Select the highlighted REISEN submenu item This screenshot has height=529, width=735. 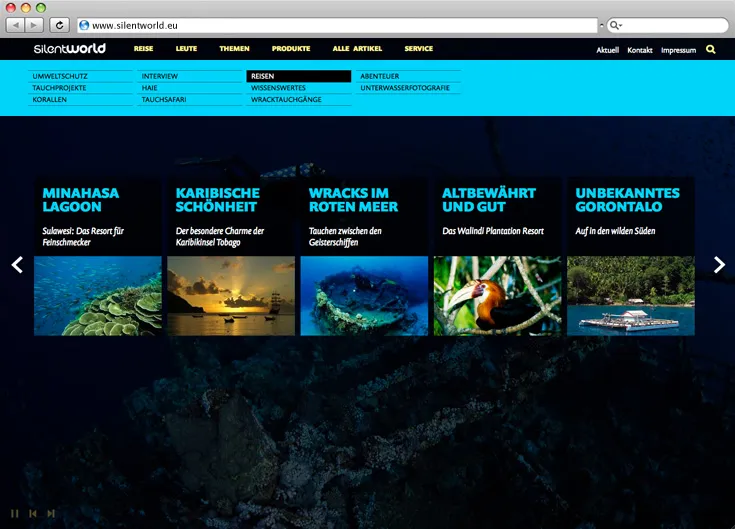click(x=299, y=76)
